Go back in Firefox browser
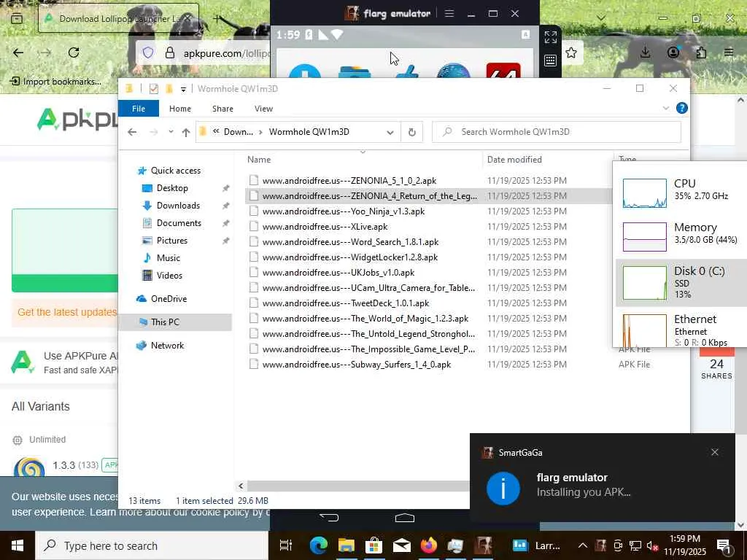747x560 pixels. pos(18,52)
